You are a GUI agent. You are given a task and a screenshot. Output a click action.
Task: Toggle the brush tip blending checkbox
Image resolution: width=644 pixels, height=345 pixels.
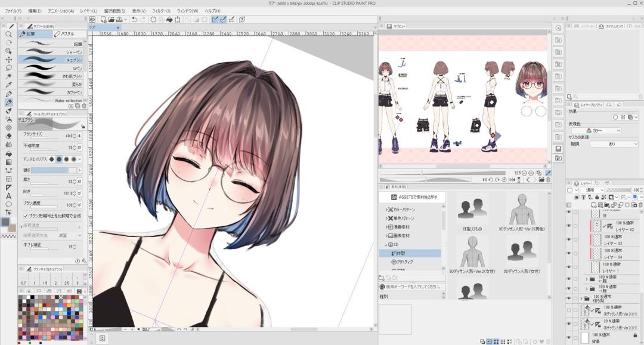[26, 216]
